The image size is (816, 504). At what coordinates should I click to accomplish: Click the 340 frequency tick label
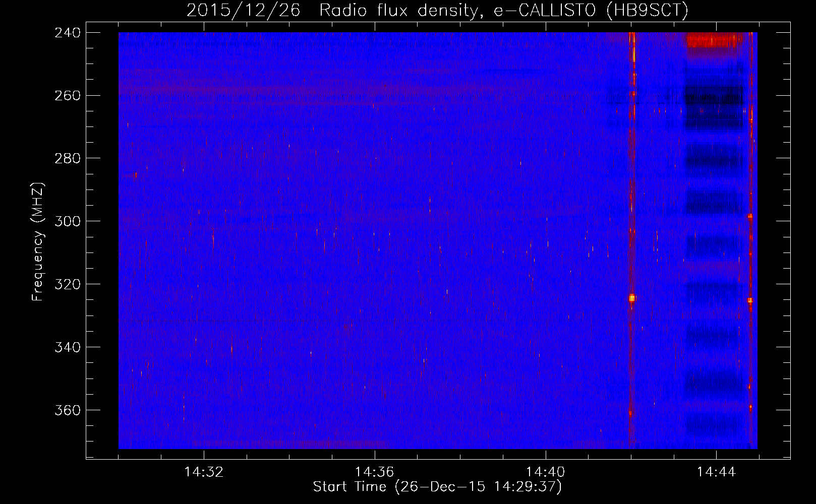pos(68,347)
